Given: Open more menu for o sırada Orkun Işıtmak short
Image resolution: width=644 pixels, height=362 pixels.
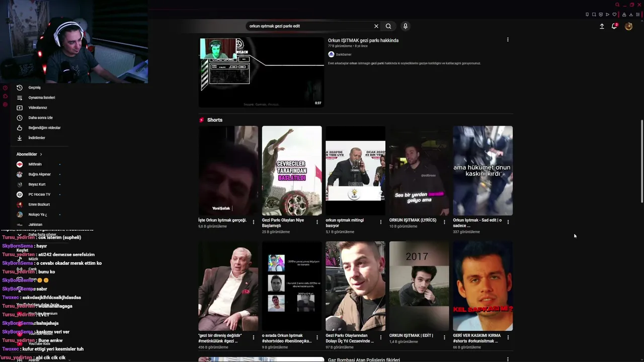Looking at the screenshot, I should pos(317,337).
